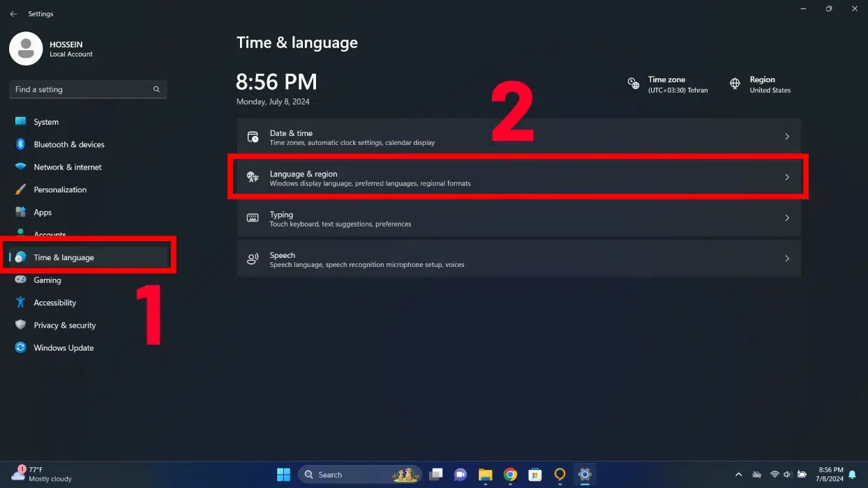Open Accessibility settings
This screenshot has width=868, height=488.
click(x=54, y=303)
